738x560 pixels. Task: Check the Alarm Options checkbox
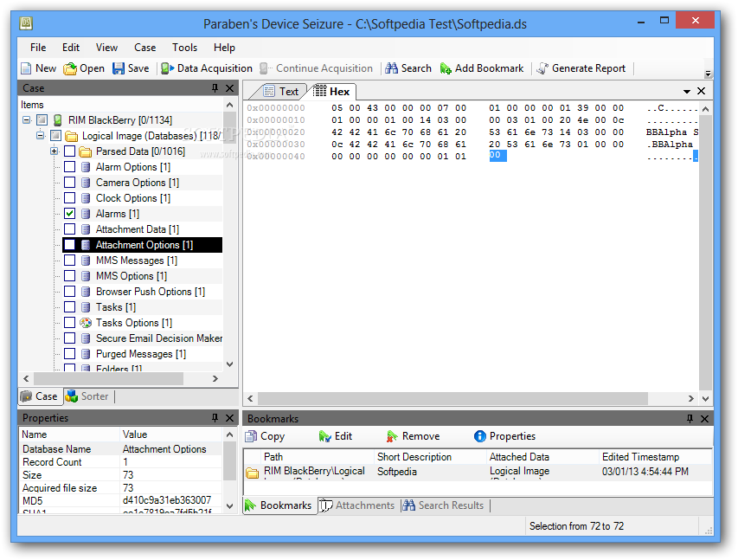(x=70, y=167)
